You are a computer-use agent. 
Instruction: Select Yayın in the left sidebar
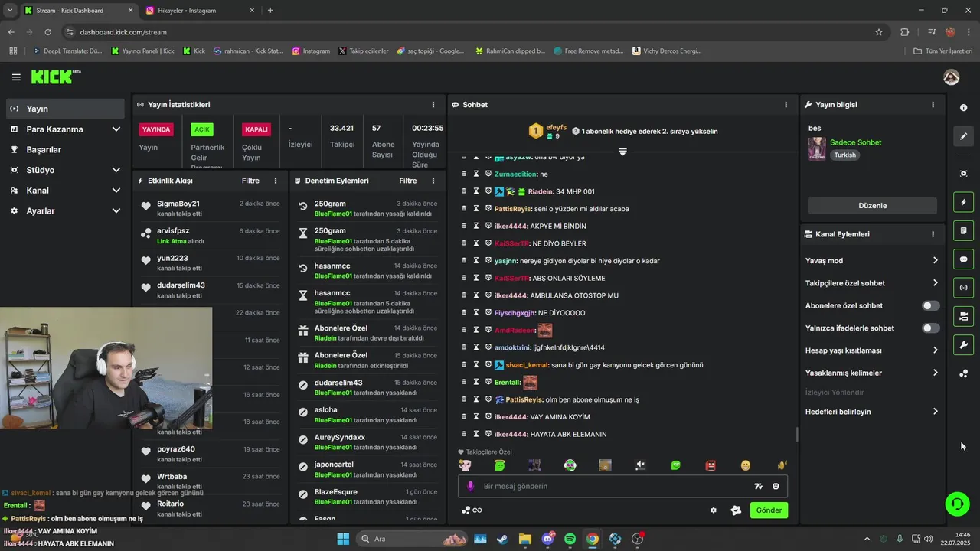tap(65, 109)
